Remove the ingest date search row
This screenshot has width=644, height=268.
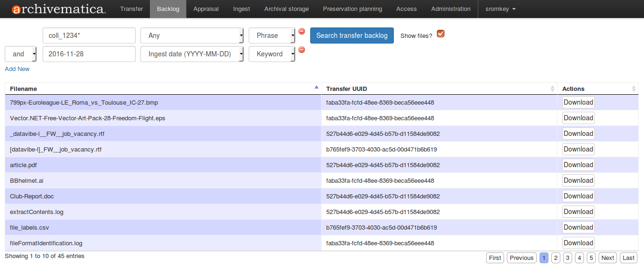[302, 50]
